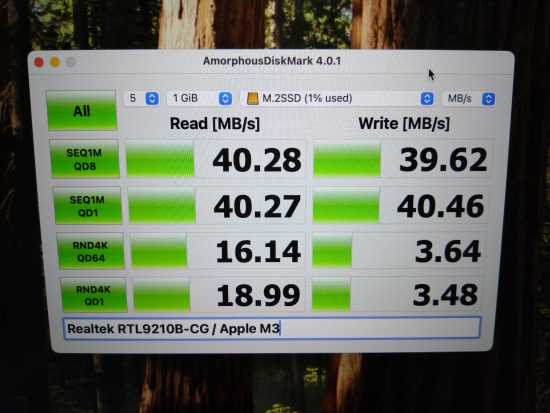Screen dimensions: 550x413
Task: Select the SEQ1M QD1 write value 40.46
Action: (441, 206)
